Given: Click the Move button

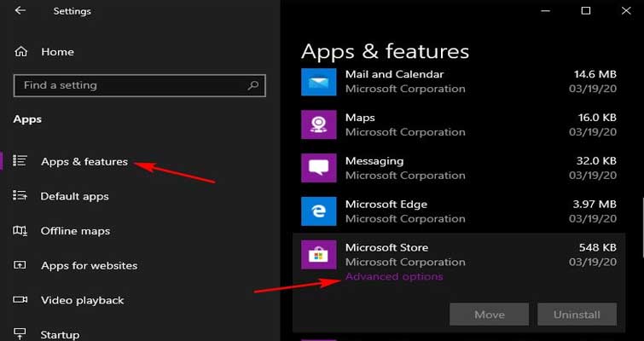Looking at the screenshot, I should click(x=489, y=315).
